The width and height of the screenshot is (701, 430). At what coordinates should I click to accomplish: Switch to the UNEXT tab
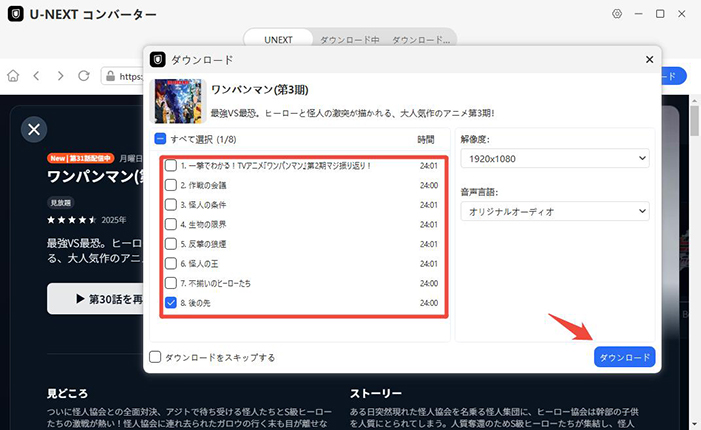pos(279,40)
